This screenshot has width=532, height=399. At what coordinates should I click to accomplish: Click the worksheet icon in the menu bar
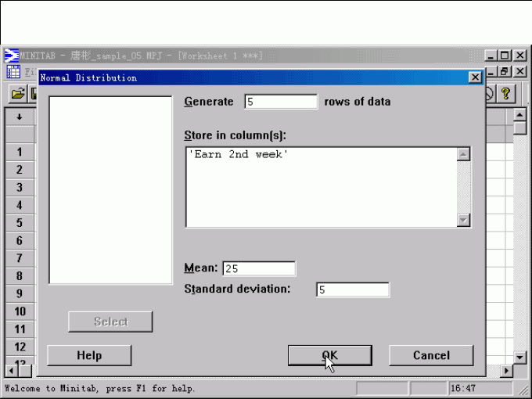pos(13,72)
